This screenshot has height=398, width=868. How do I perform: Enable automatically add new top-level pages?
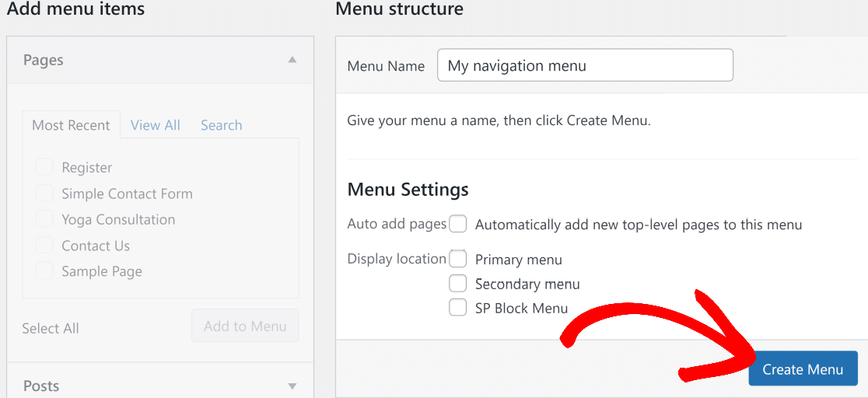tap(458, 225)
